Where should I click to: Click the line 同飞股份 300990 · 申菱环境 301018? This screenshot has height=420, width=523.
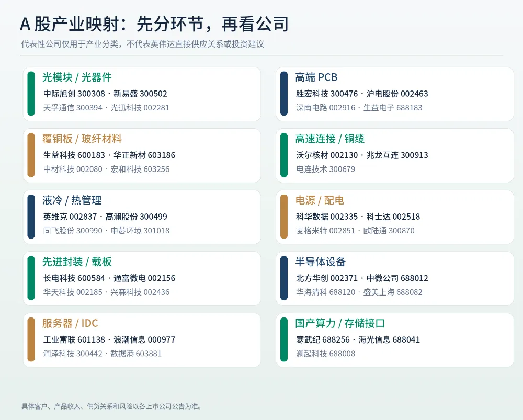(x=106, y=231)
